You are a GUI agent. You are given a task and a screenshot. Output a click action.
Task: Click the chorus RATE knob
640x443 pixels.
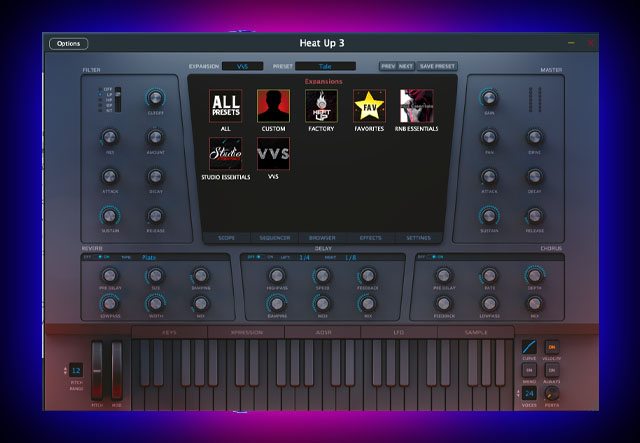[489, 276]
